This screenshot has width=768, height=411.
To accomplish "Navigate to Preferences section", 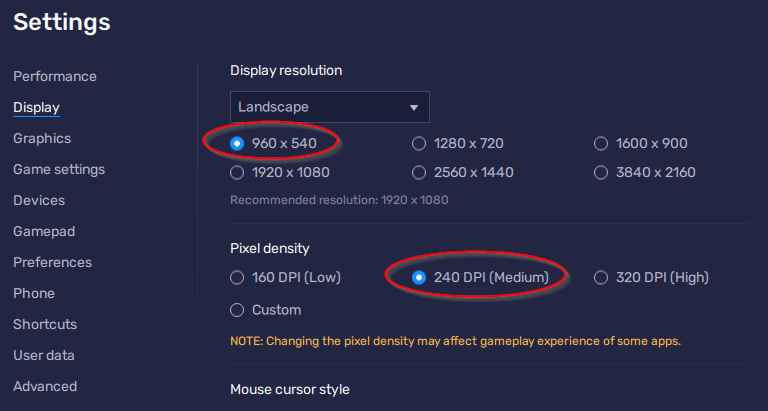I will (52, 262).
